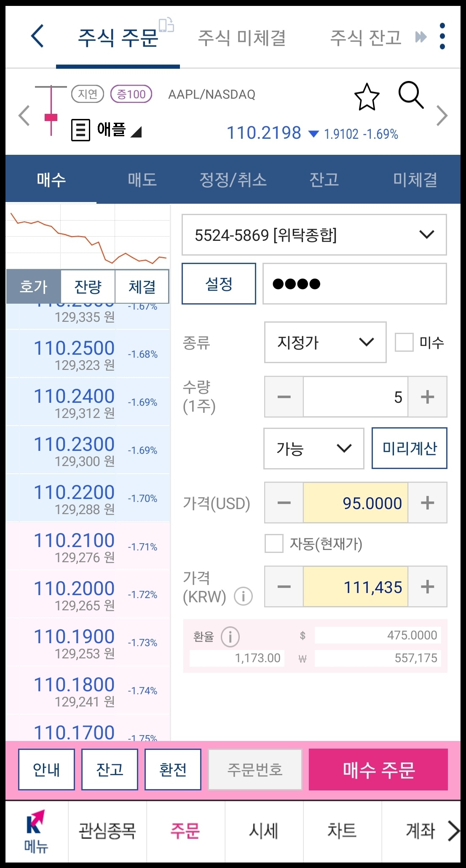Viewport: 466px width, 868px height.
Task: Submit with 매수 주문 button
Action: [x=378, y=770]
